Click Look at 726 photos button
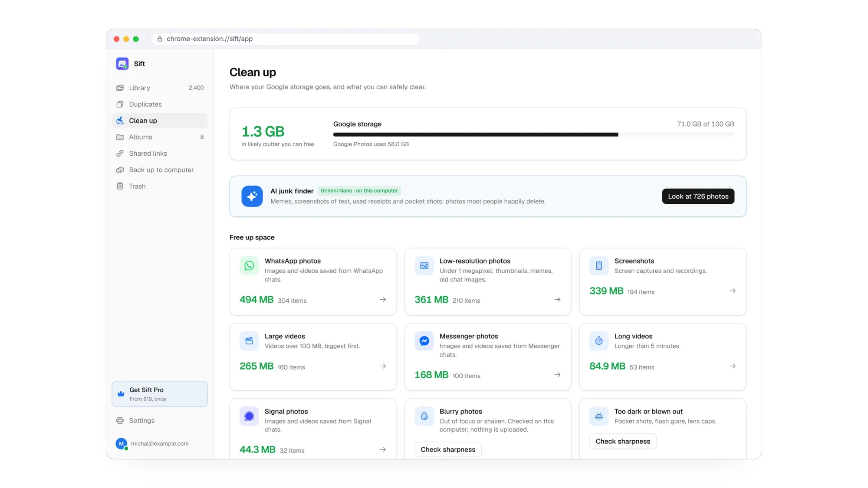 [698, 197]
